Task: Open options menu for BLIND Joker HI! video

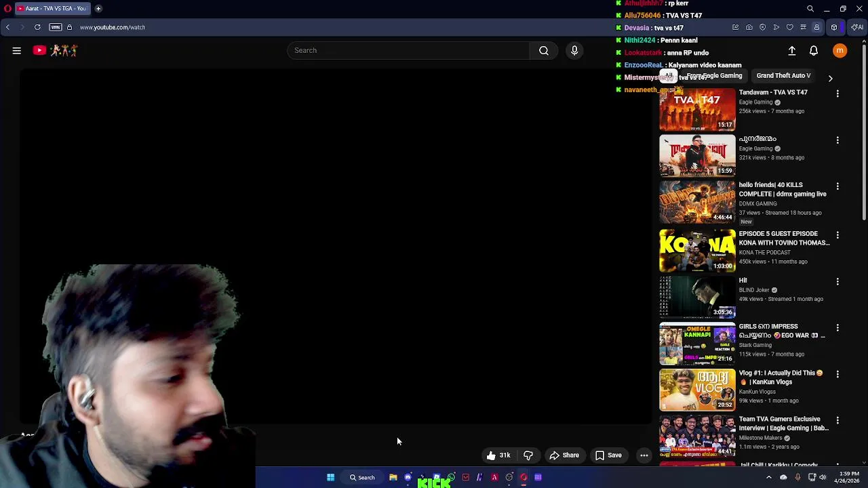Action: (837, 281)
